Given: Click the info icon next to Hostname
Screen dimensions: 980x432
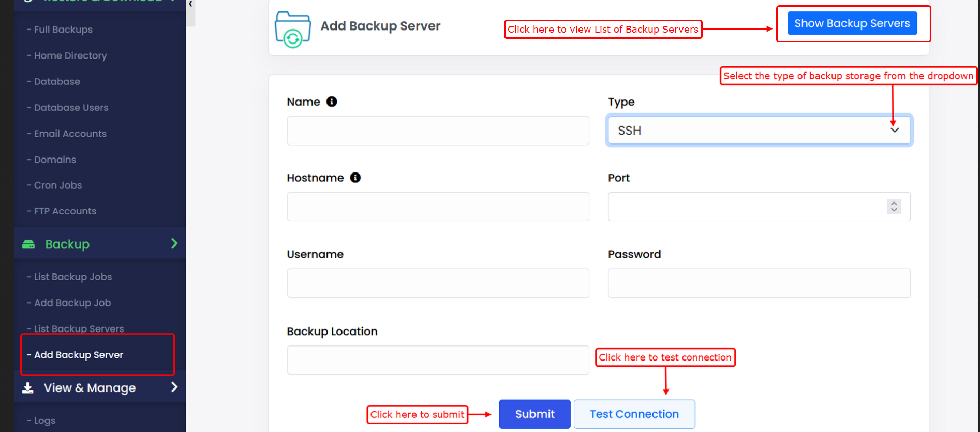Looking at the screenshot, I should 355,178.
